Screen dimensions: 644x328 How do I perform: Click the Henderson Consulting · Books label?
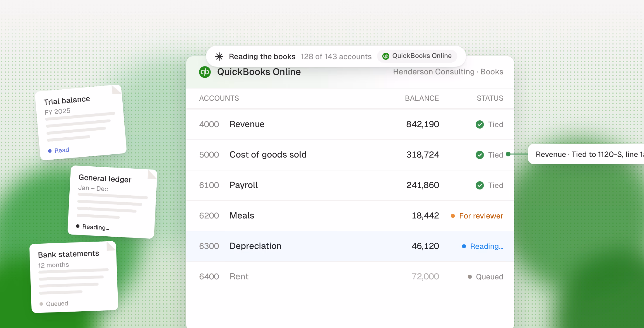point(448,72)
